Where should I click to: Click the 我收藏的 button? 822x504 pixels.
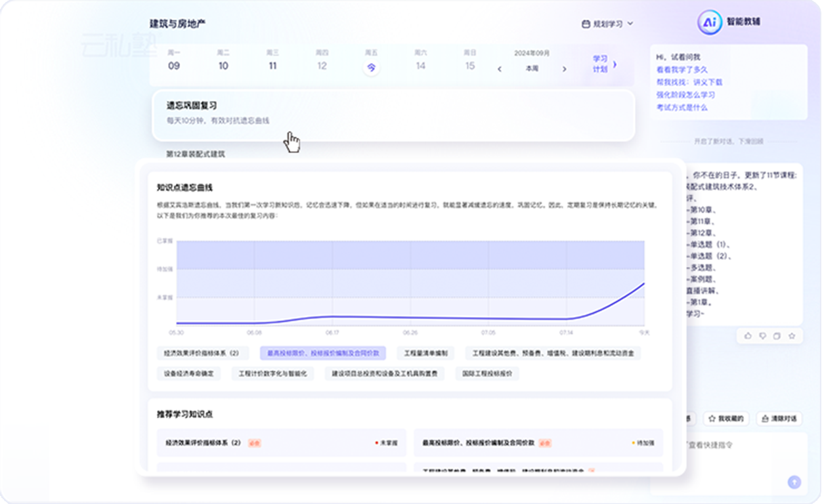(726, 418)
